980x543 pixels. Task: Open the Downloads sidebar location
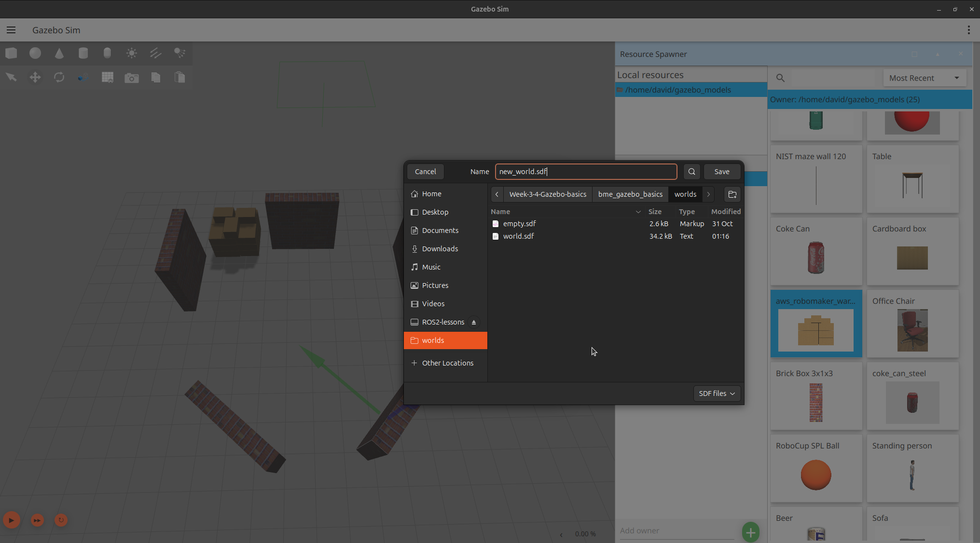[440, 249]
